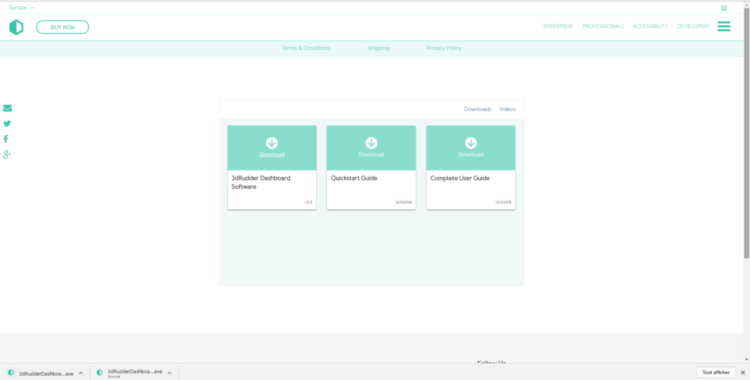Click the 3dRudder hexagon logo
The height and width of the screenshot is (380, 750).
(x=16, y=27)
